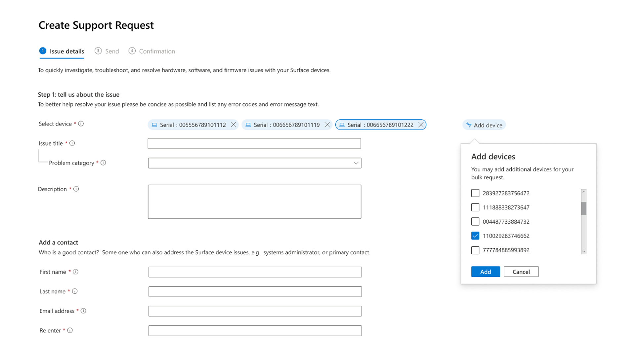
Task: Show info for Email address field
Action: [83, 311]
